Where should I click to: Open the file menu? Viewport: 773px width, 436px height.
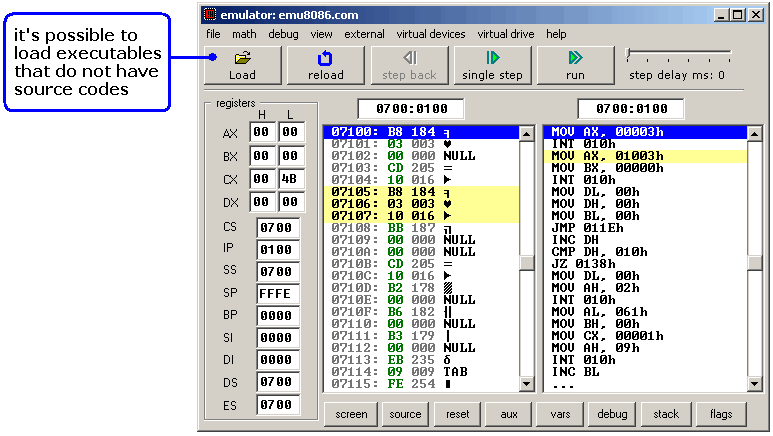click(213, 34)
